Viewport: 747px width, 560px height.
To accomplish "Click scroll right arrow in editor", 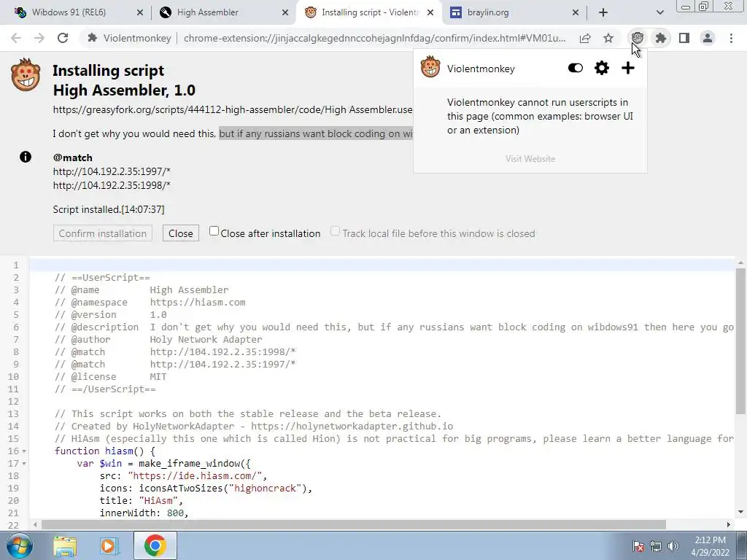I will pos(729,525).
